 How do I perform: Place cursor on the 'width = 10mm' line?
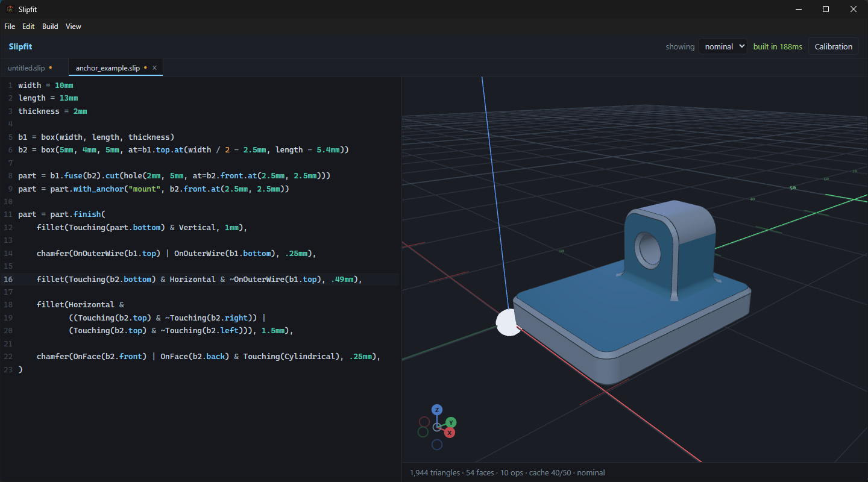[x=46, y=85]
